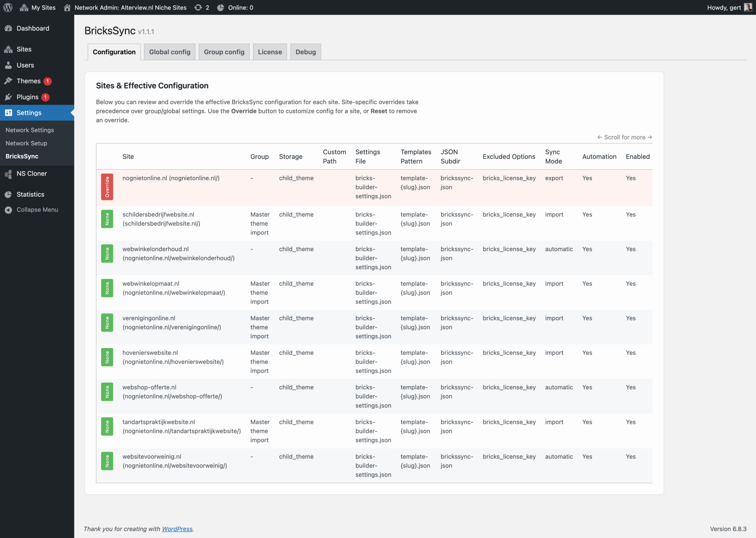Switch to the Global config tab

click(169, 52)
